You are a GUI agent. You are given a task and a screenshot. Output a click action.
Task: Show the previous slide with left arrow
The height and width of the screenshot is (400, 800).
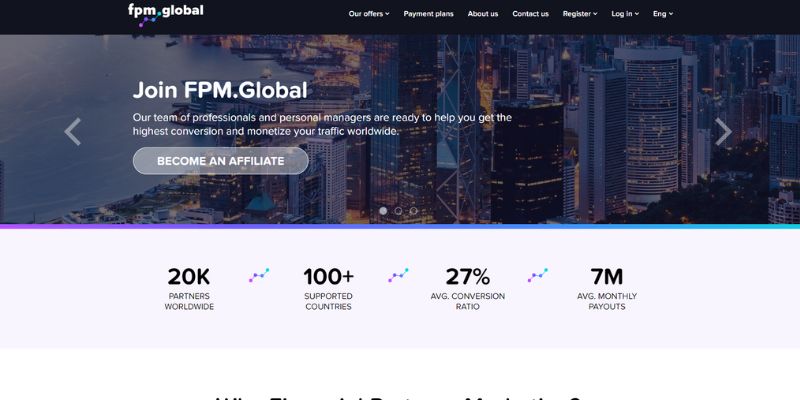(72, 132)
